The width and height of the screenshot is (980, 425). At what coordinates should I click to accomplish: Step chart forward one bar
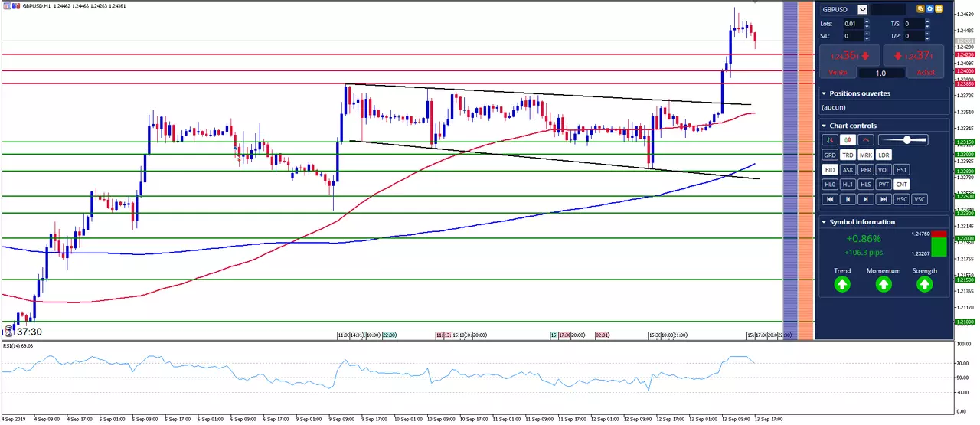point(866,199)
